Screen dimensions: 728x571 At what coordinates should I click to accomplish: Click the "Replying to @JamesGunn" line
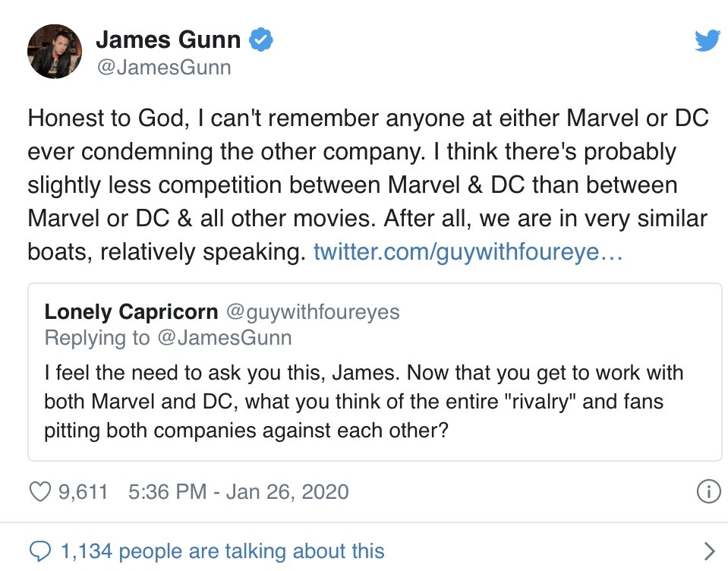[x=168, y=337]
